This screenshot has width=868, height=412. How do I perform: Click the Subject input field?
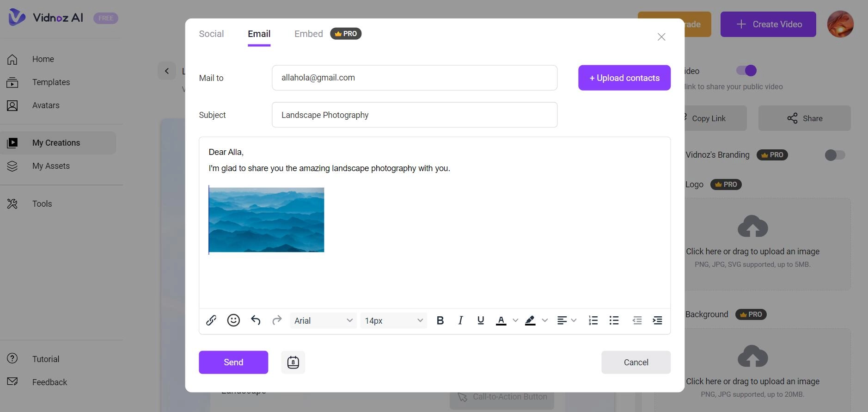(414, 115)
